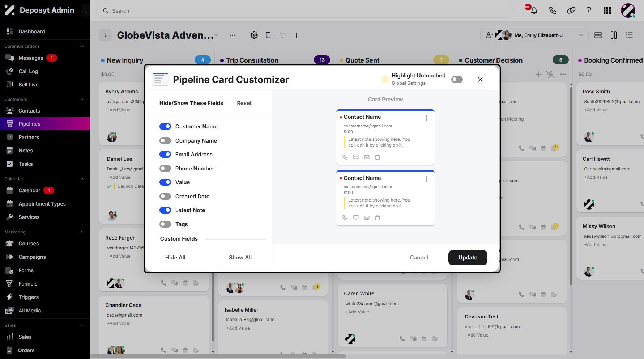Open the apps grid icon
This screenshot has width=644, height=359.
coord(607,10)
